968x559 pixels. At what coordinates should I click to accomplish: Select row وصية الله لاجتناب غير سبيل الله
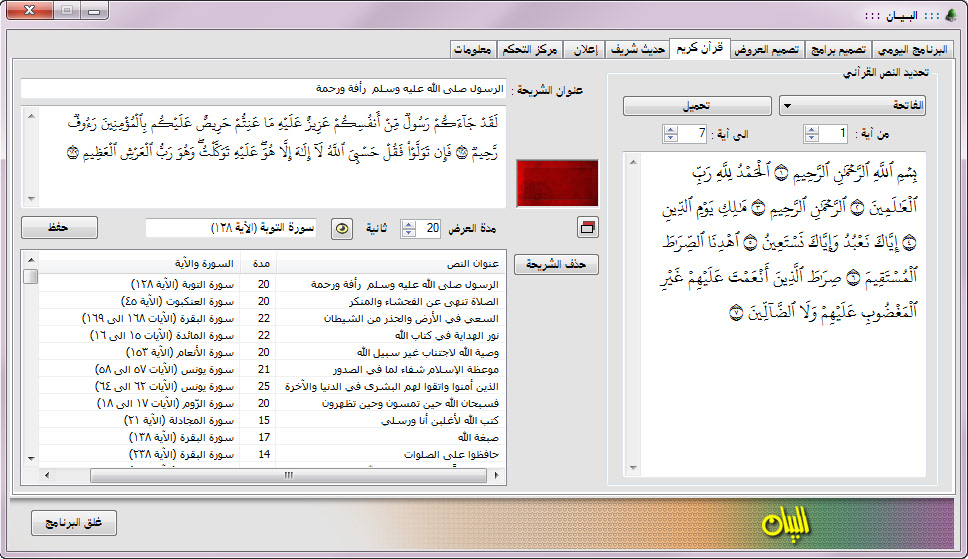tap(272, 352)
